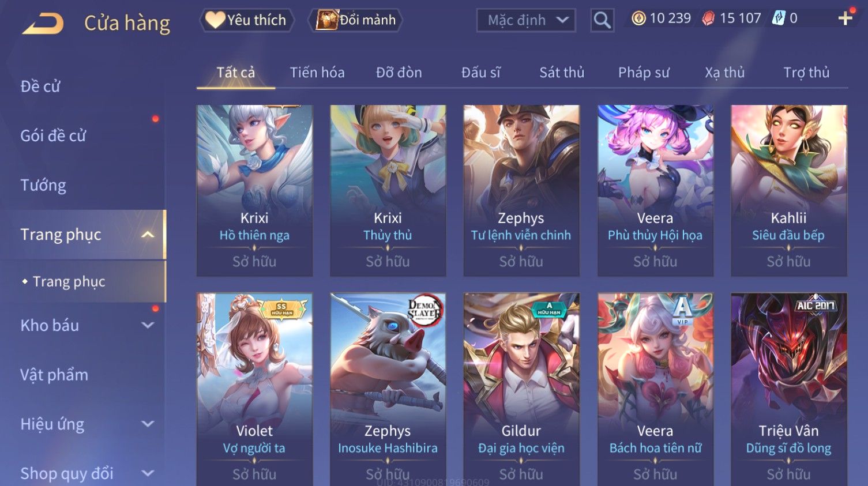Select Krixi Hồ thiên nga skin card
Image resolution: width=868 pixels, height=486 pixels.
coord(254,190)
